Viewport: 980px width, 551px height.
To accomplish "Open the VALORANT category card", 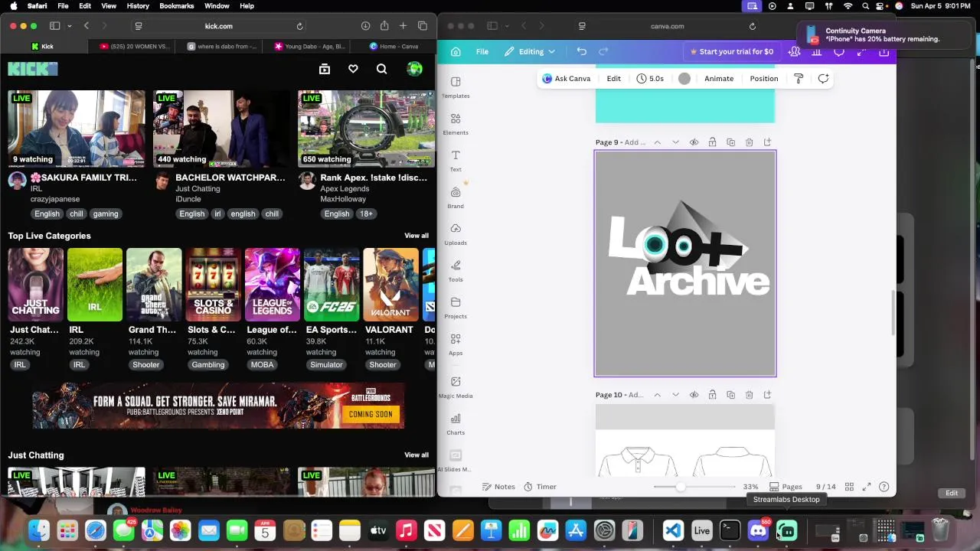I will tap(390, 284).
